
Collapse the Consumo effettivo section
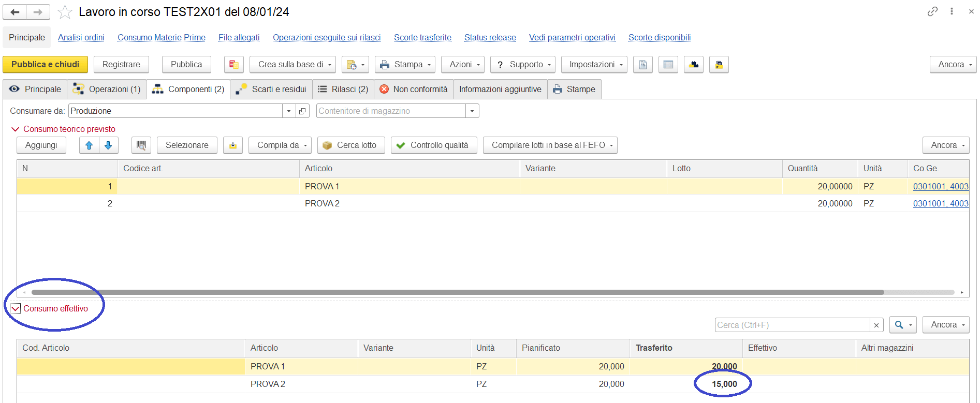(15, 309)
